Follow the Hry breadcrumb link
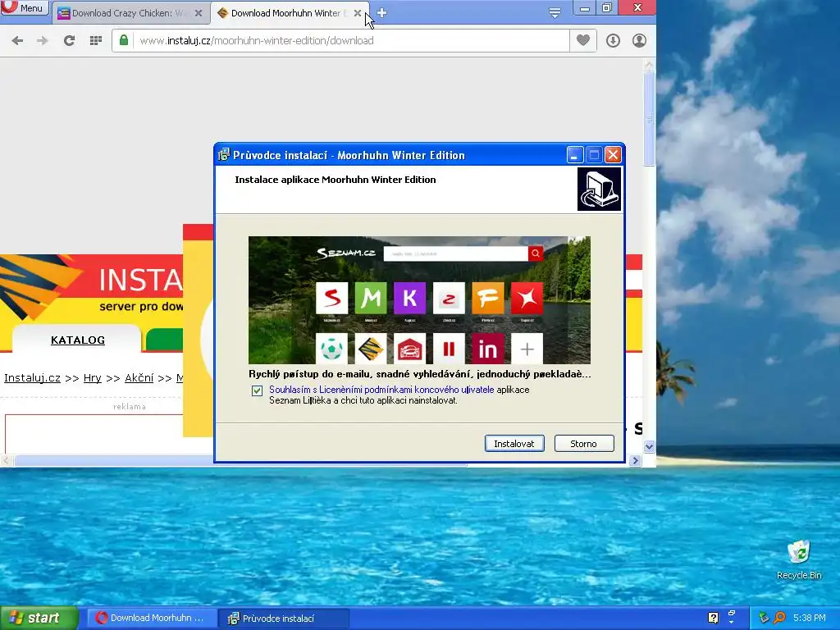Viewport: 840px width, 630px height. click(x=92, y=378)
